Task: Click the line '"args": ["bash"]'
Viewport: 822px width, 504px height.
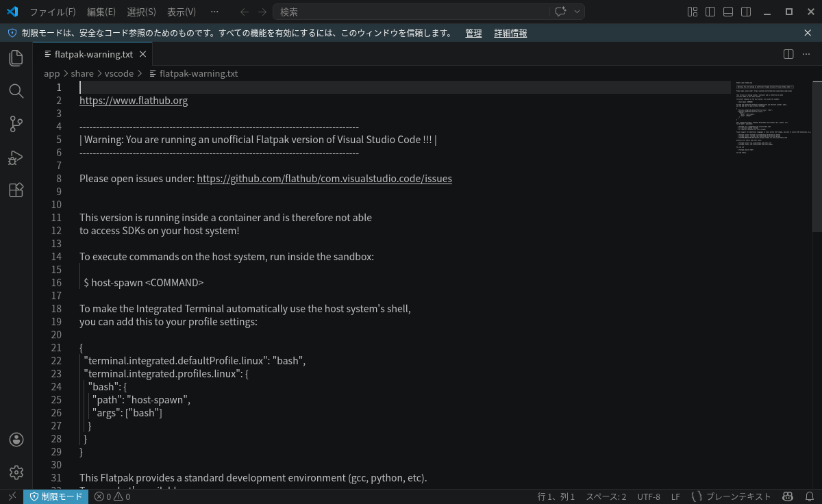Action: point(127,413)
